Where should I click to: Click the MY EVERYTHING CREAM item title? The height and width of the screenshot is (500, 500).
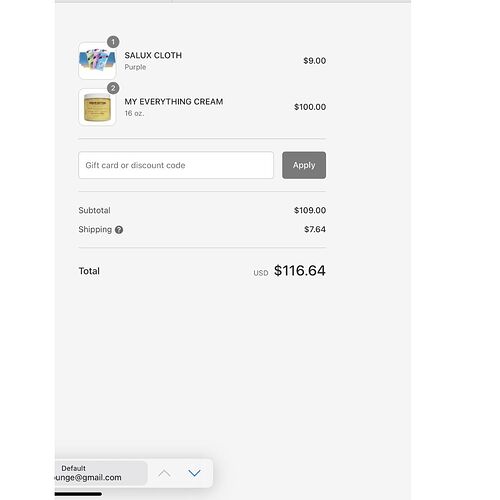point(174,102)
